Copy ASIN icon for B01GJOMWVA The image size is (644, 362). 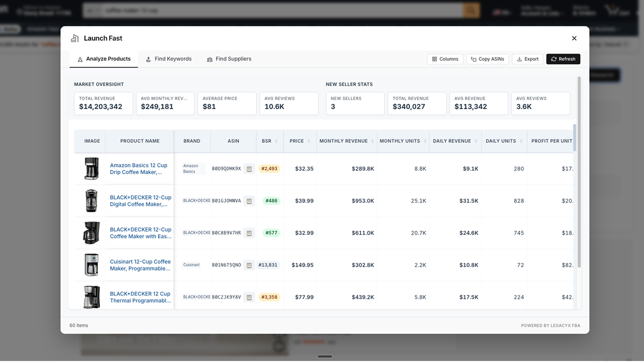249,201
